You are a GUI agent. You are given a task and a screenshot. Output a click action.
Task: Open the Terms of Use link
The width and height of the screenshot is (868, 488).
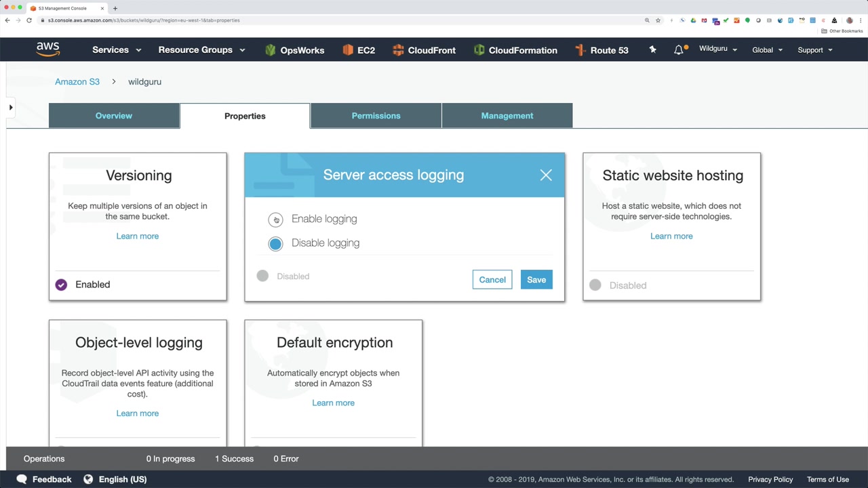pos(828,479)
